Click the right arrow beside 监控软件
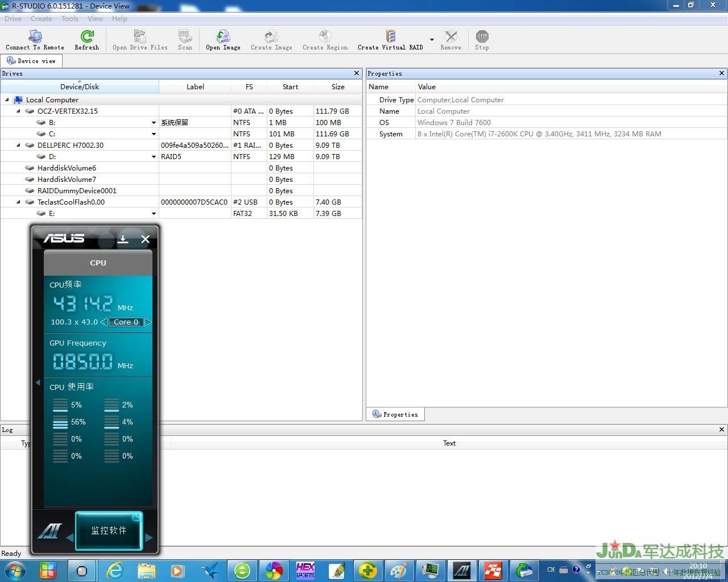This screenshot has height=582, width=728. pyautogui.click(x=149, y=538)
